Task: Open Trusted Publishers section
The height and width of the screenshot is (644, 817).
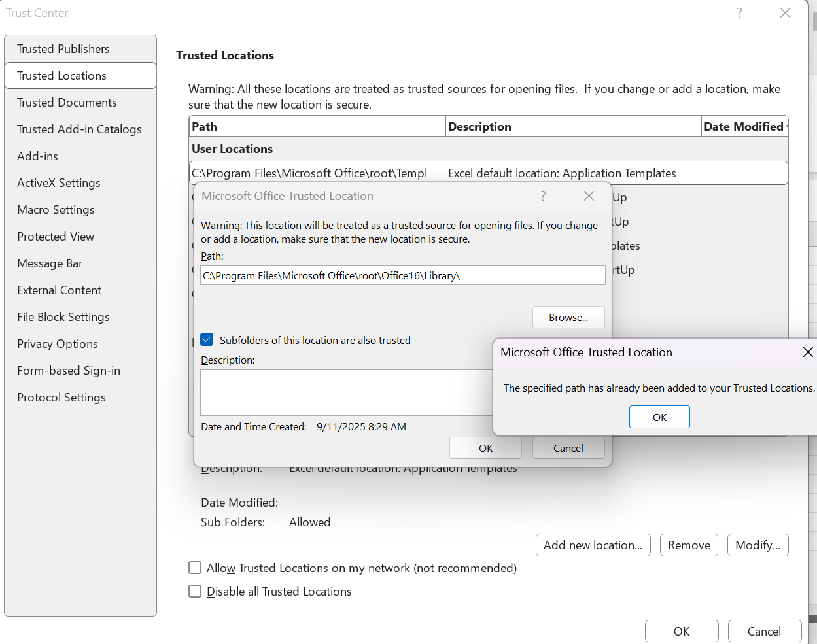Action: [x=80, y=49]
